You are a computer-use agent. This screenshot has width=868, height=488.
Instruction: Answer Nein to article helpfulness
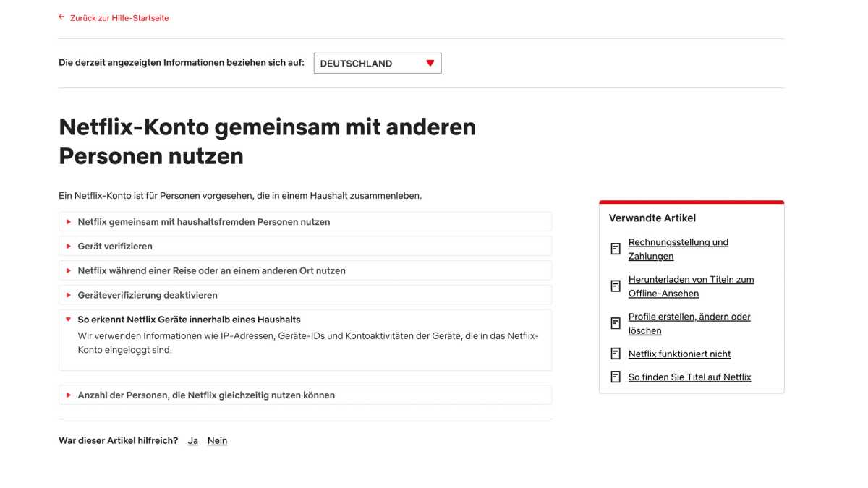click(217, 441)
